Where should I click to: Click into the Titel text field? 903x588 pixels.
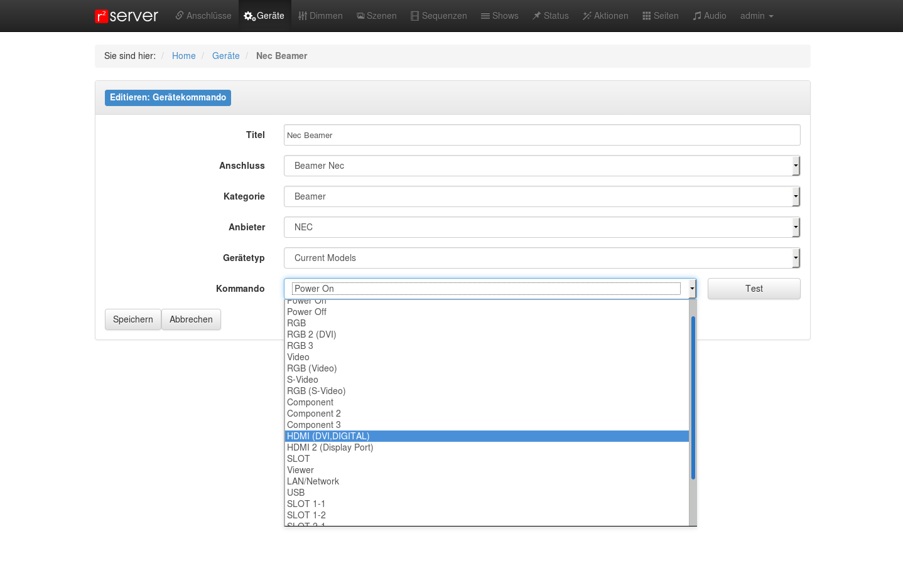541,135
